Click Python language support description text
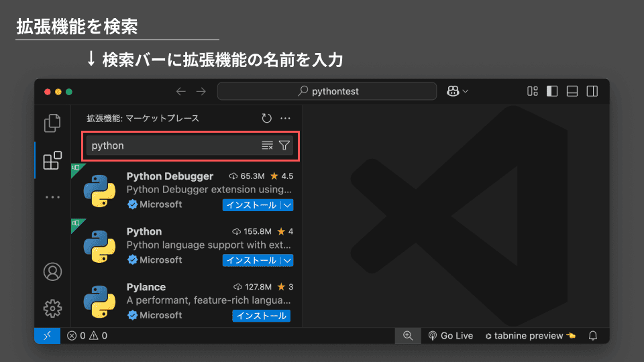 209,245
